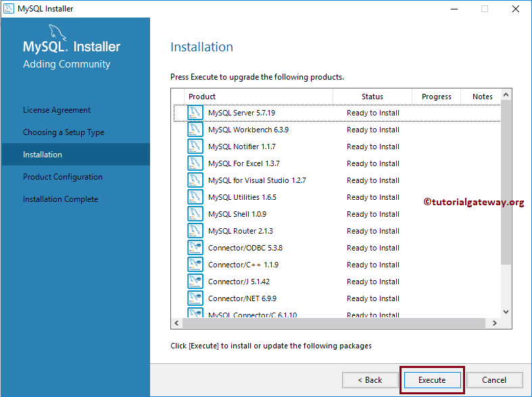Click the scroll right arrow of product list
Image resolution: width=532 pixels, height=397 pixels.
pos(495,323)
